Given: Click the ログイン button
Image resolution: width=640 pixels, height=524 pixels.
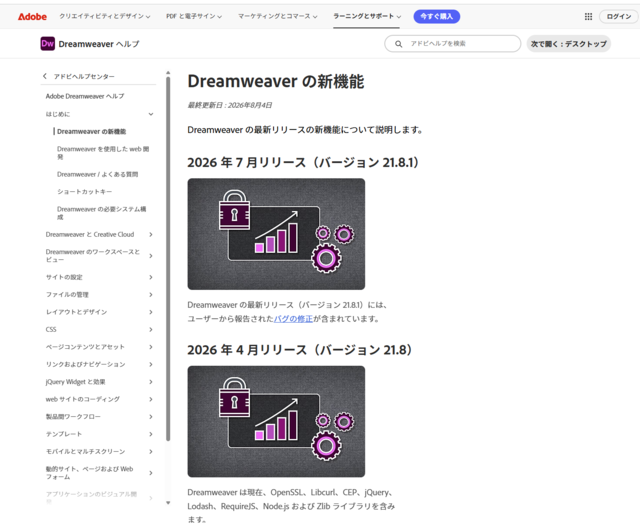Looking at the screenshot, I should click(618, 16).
